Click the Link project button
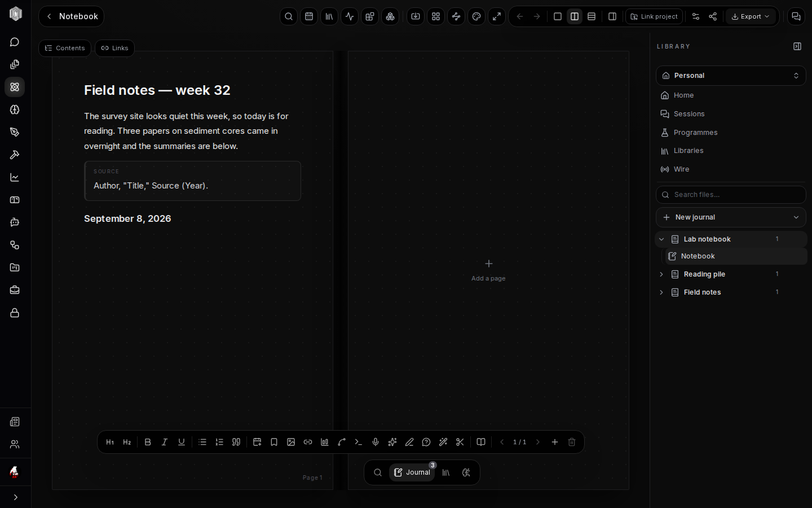 654,16
